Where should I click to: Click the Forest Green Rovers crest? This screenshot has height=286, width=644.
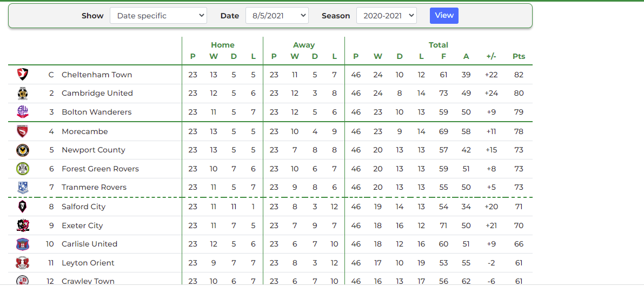tap(22, 169)
